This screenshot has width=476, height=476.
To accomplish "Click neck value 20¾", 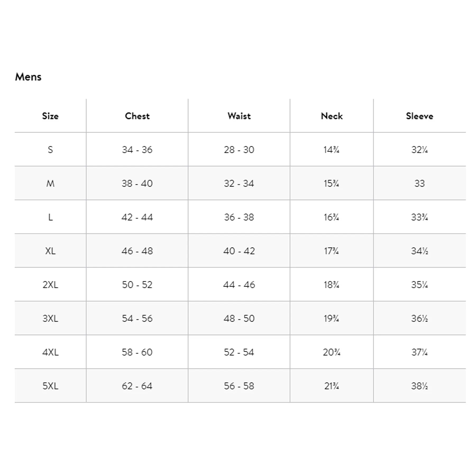I will 332,352.
